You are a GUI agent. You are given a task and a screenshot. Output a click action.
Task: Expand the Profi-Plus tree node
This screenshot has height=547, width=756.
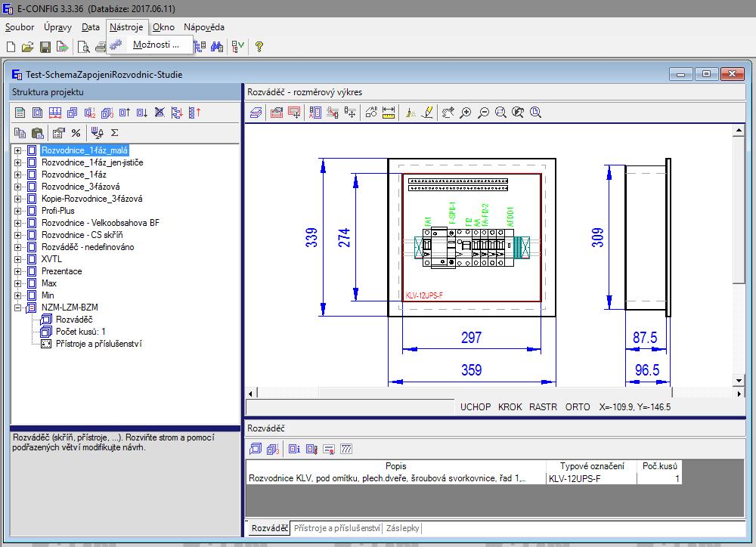pos(18,211)
